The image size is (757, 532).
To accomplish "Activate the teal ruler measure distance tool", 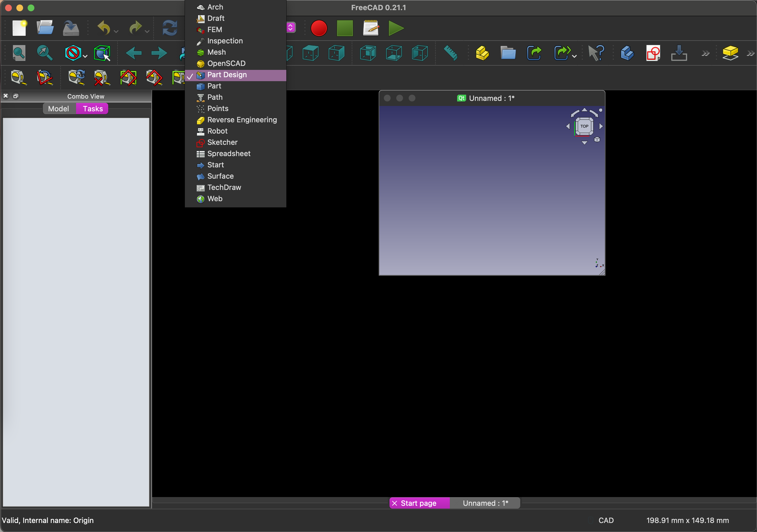I will pos(450,53).
